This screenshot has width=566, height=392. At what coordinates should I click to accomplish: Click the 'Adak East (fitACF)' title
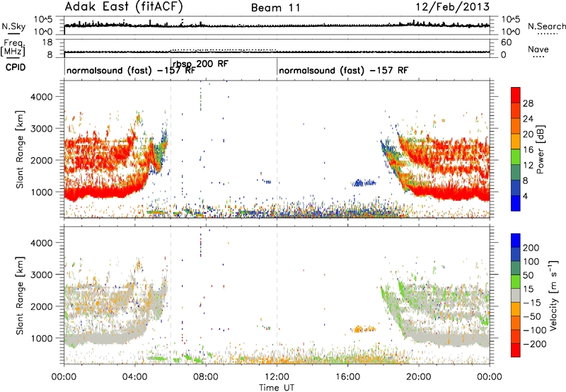click(124, 7)
